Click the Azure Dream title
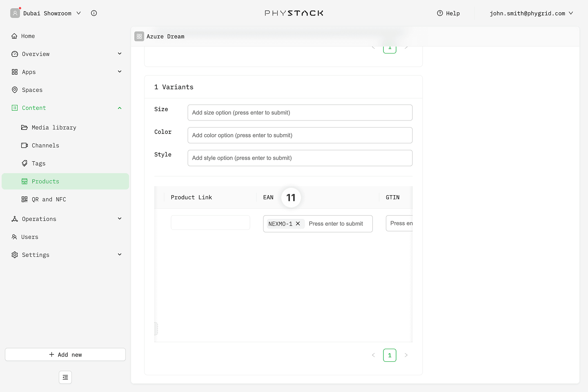Screen dimensions: 588x392 pos(165,36)
